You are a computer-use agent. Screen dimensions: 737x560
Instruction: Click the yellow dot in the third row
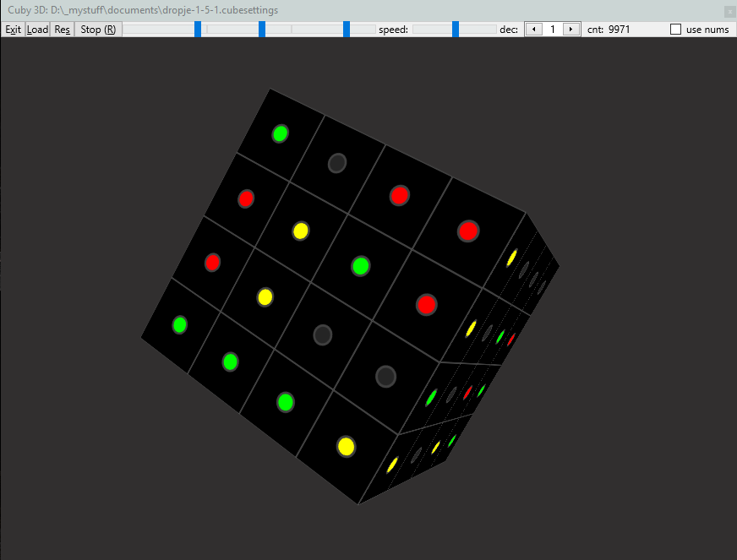click(x=265, y=297)
